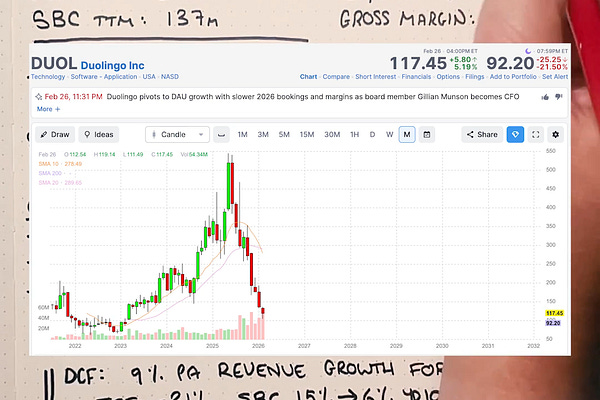Select the highlighted monthly M interval
Image resolution: width=600 pixels, height=400 pixels.
[407, 135]
